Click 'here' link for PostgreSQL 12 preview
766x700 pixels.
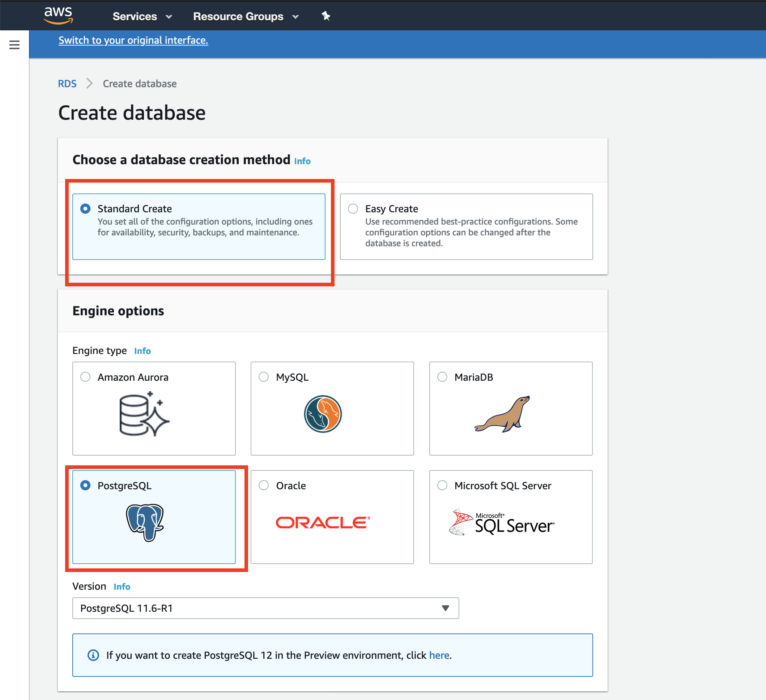pos(439,655)
